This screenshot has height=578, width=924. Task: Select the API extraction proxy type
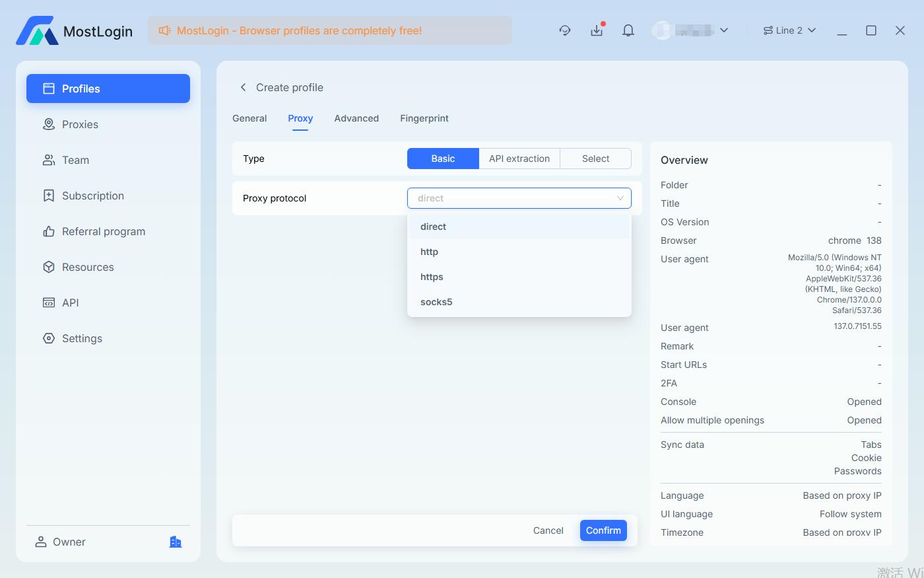[x=519, y=159]
